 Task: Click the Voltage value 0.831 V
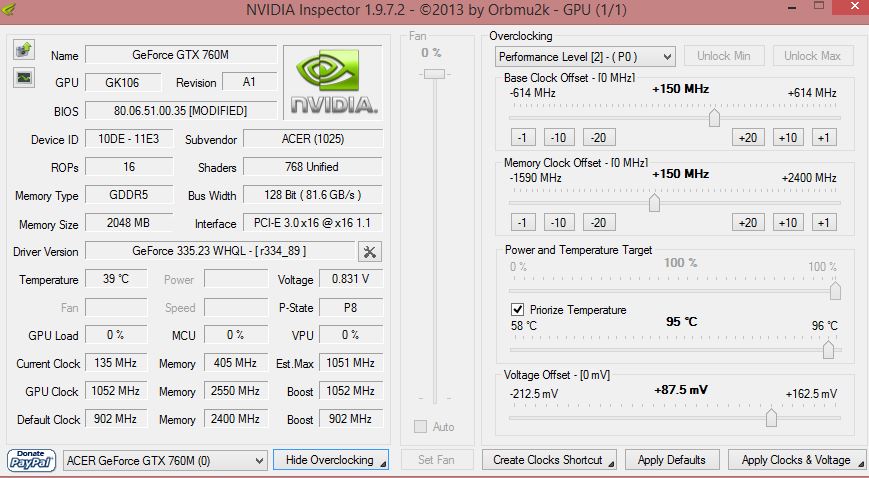click(351, 278)
